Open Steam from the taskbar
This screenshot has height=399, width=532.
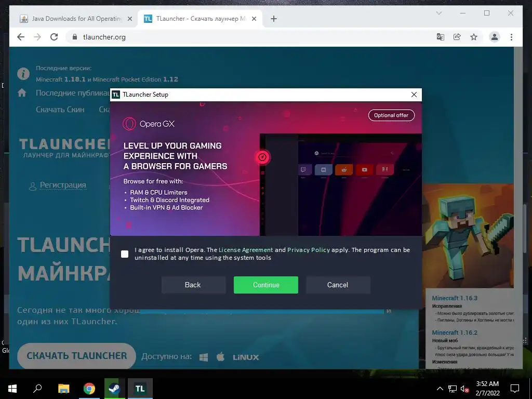click(x=114, y=389)
